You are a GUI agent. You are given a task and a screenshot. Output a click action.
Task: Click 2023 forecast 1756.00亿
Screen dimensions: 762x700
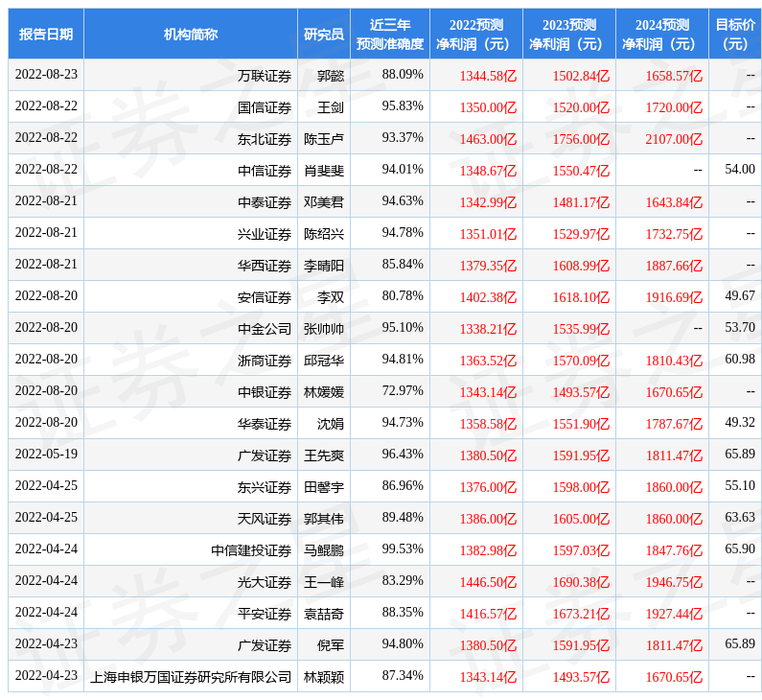click(581, 139)
